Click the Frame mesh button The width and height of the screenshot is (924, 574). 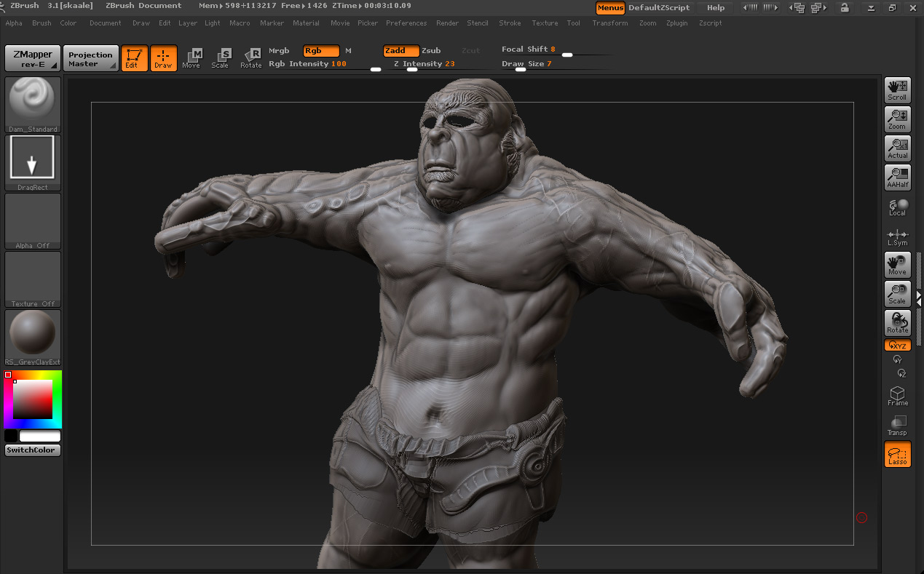tap(898, 396)
